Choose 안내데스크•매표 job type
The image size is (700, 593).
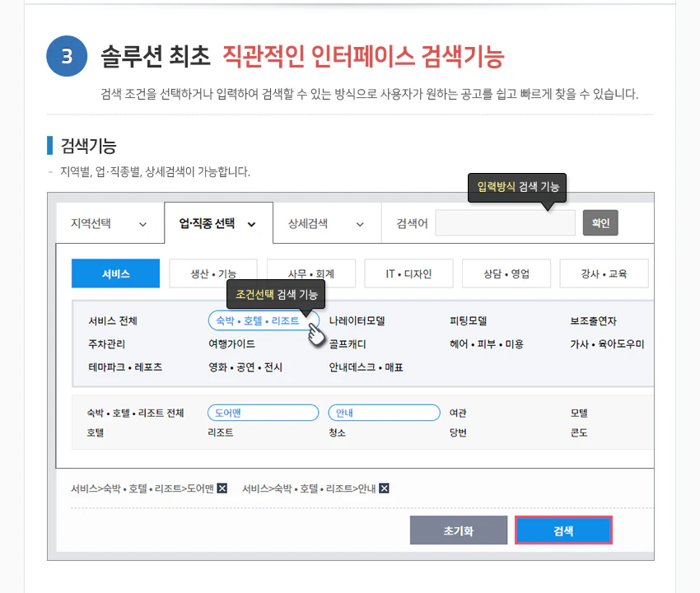[366, 367]
